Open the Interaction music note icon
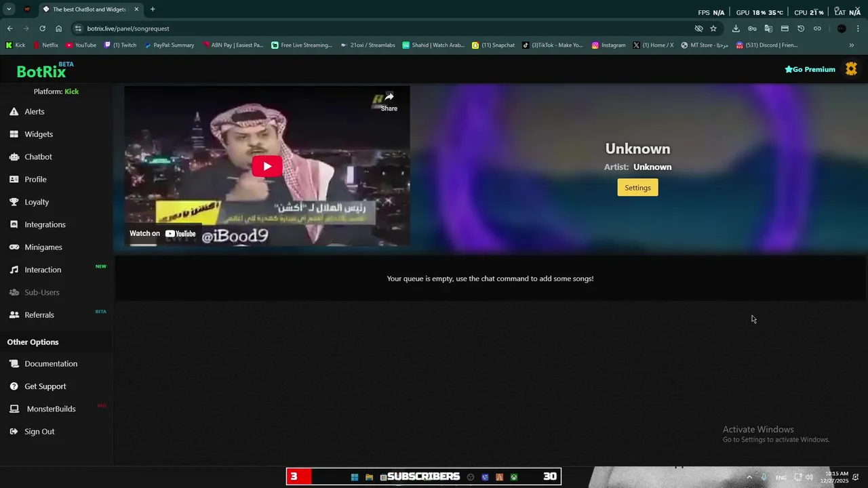 click(x=14, y=270)
